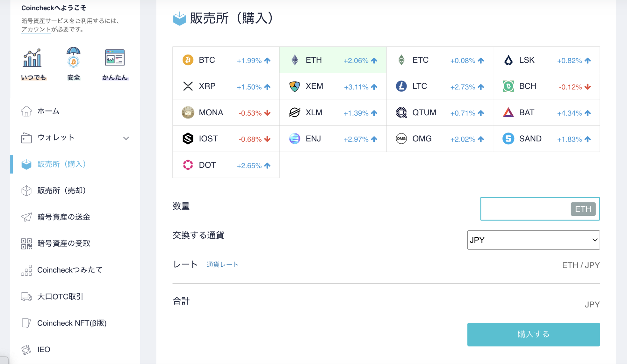Click the Coinheckつみたて blocks icon
Image resolution: width=627 pixels, height=364 pixels.
pyautogui.click(x=26, y=270)
